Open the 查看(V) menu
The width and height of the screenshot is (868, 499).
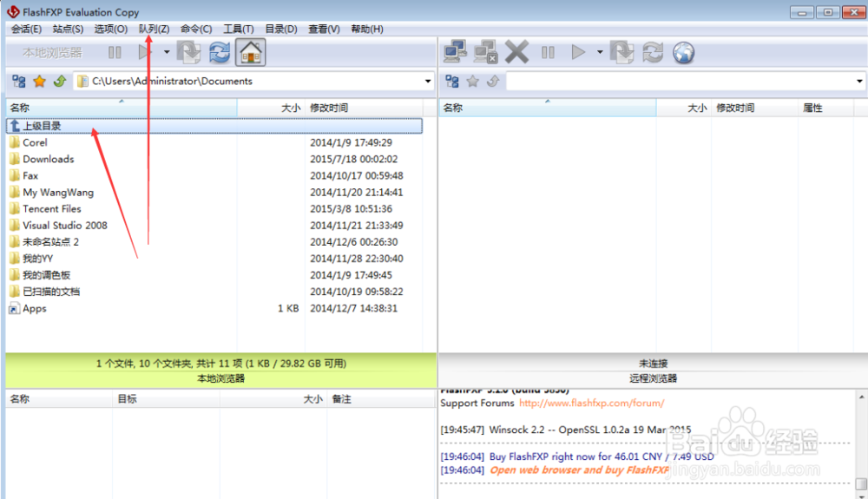324,29
